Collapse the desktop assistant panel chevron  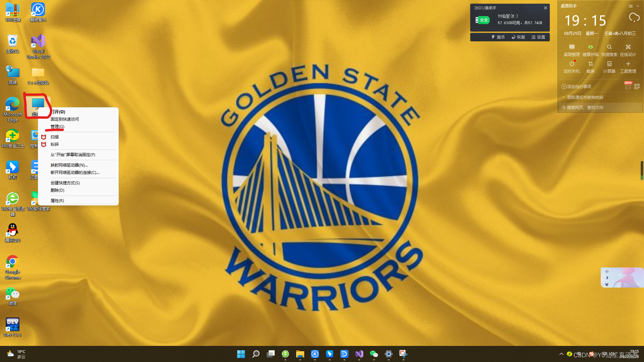pyautogui.click(x=638, y=6)
